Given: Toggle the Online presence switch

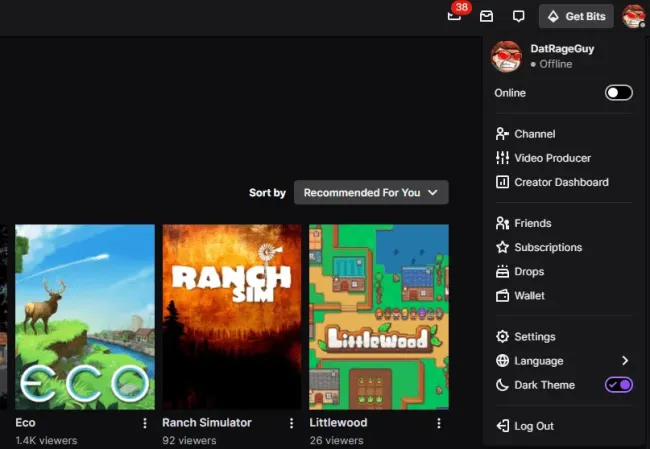Looking at the screenshot, I should point(618,93).
